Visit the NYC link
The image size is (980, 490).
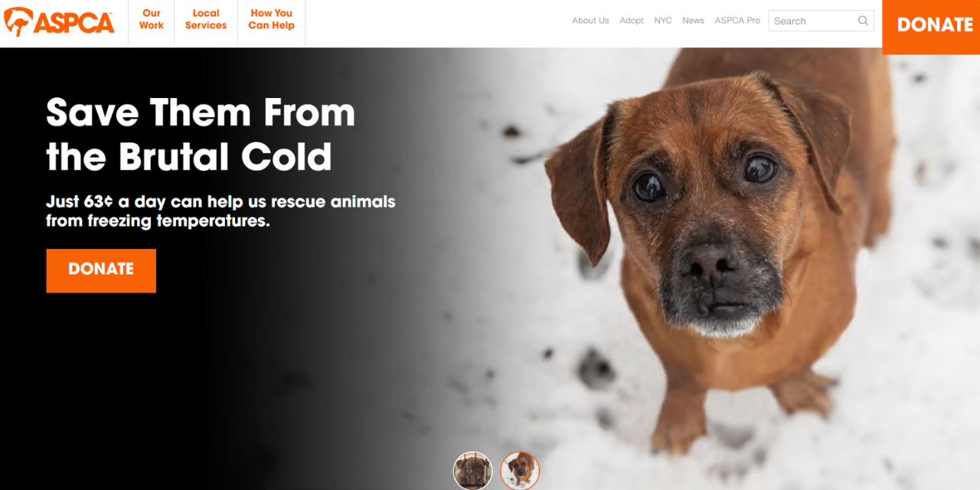click(x=663, y=21)
